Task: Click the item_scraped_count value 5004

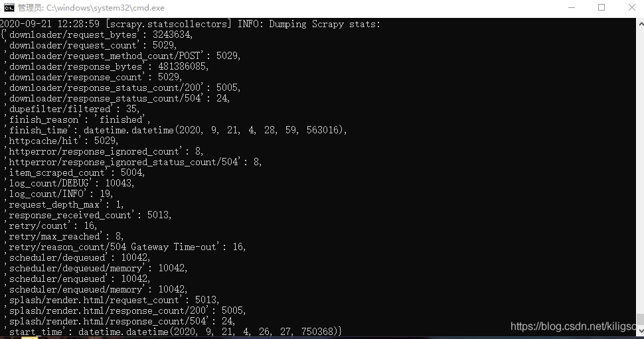Action: click(133, 172)
